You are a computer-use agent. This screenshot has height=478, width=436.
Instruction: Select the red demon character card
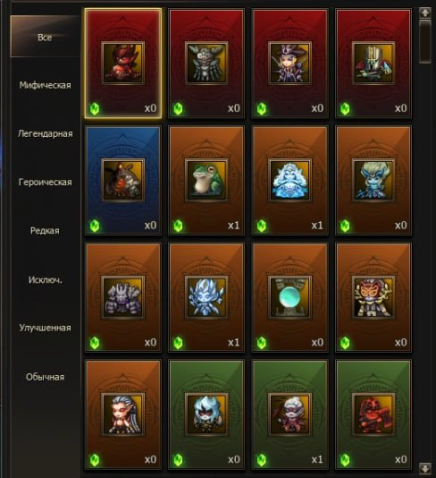pos(123,63)
